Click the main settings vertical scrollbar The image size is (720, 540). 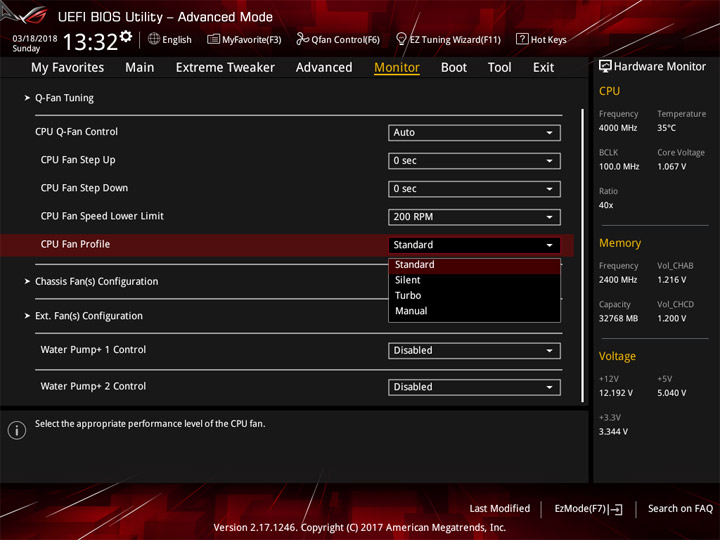[583, 256]
